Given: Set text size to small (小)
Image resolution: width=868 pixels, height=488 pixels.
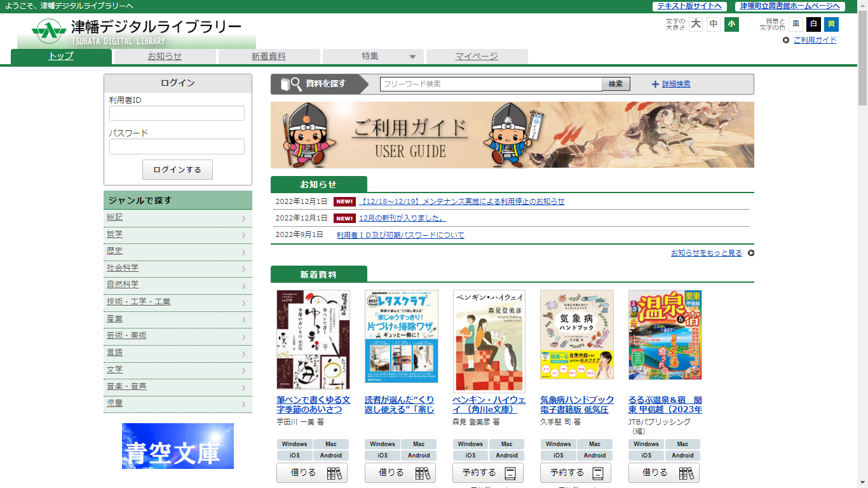Looking at the screenshot, I should point(731,24).
